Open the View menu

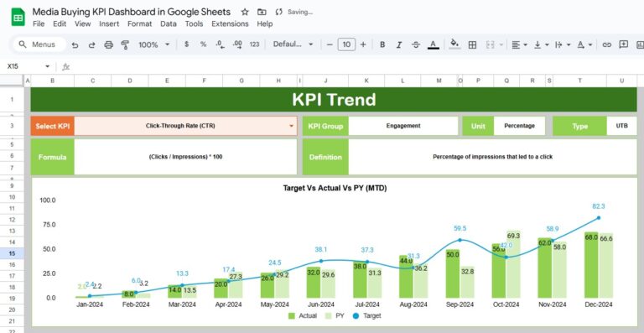click(82, 23)
